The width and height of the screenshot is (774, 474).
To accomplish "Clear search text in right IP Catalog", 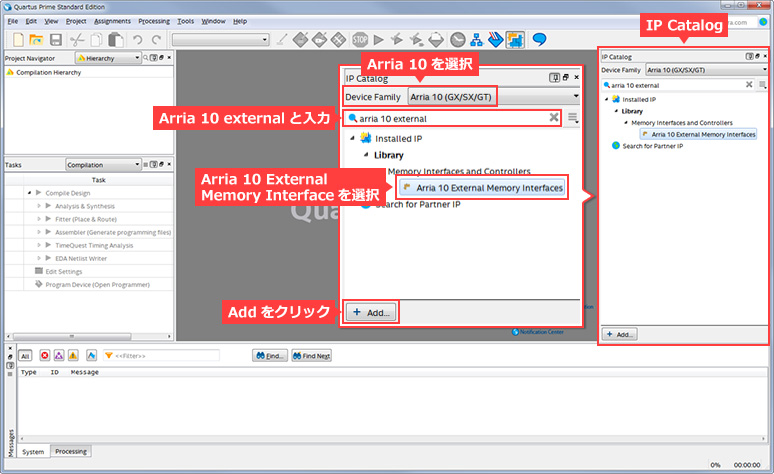I will (749, 84).
